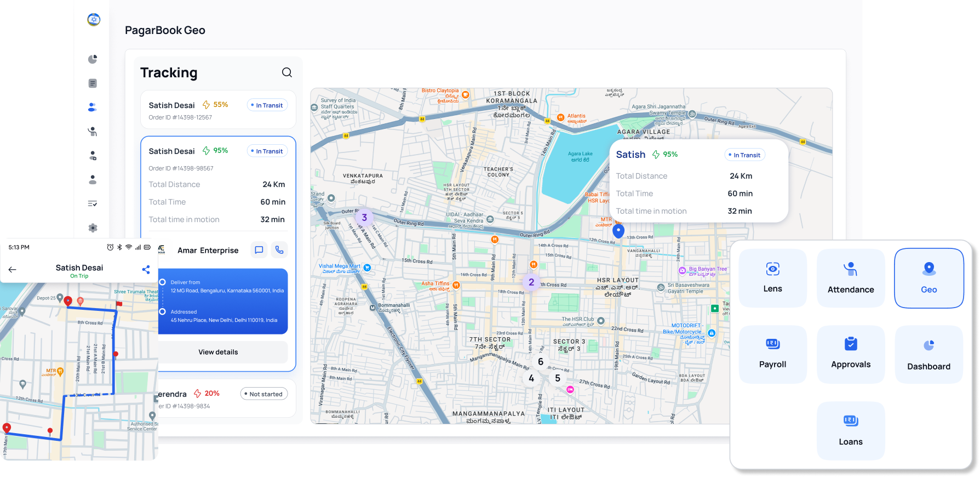
Task: Click Order ID #14398-98567 text
Action: point(181,168)
